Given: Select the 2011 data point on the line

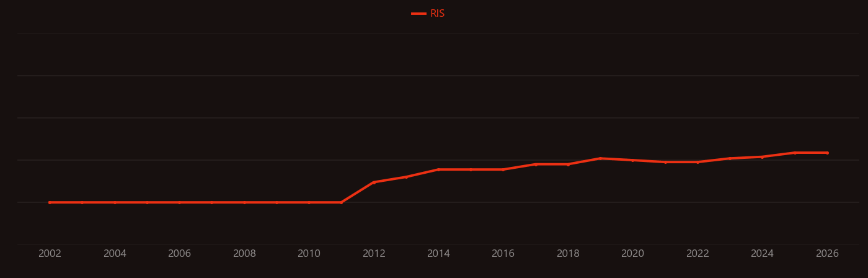Looking at the screenshot, I should (341, 202).
